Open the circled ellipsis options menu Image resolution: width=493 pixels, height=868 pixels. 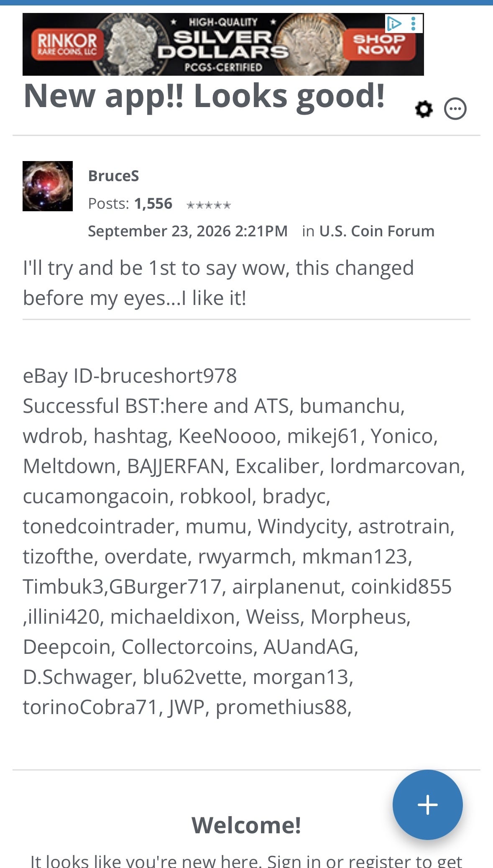[455, 109]
